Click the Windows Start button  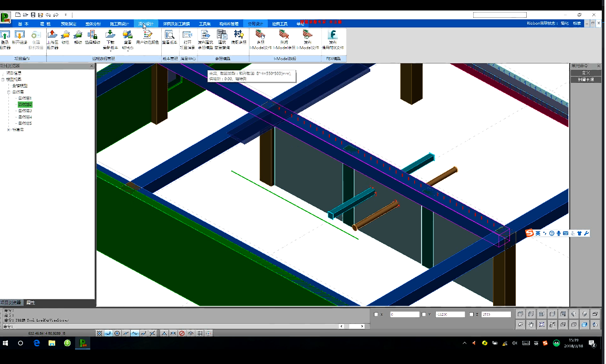6,344
